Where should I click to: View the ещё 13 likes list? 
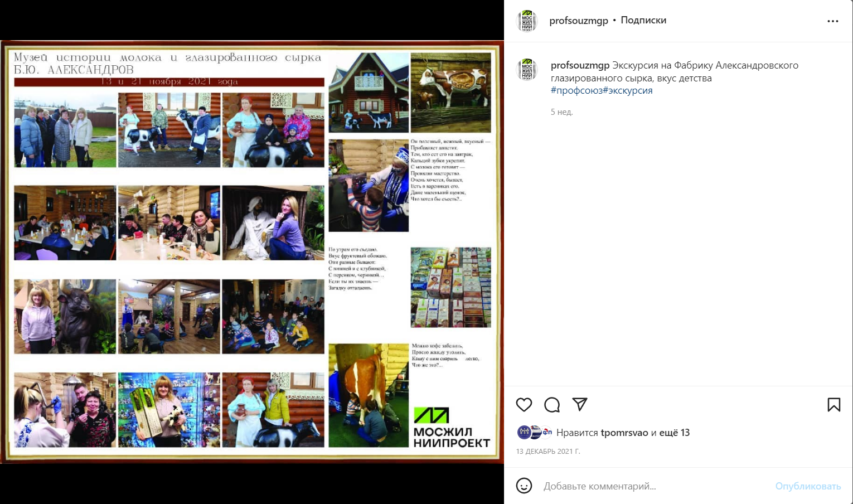click(x=675, y=433)
